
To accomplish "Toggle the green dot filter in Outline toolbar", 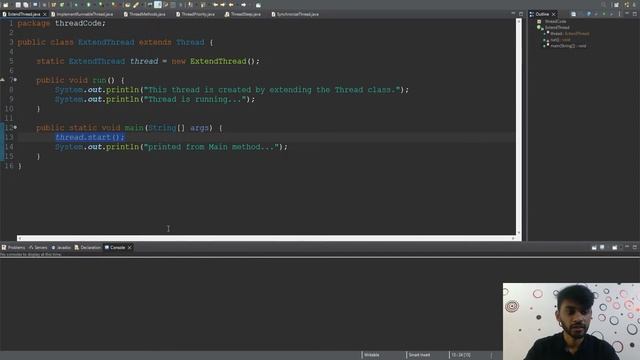I will tap(604, 14).
